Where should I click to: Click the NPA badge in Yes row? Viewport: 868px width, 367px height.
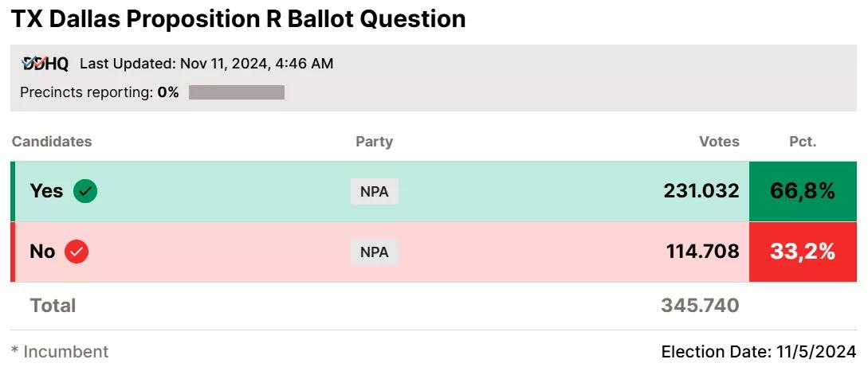pyautogui.click(x=374, y=192)
